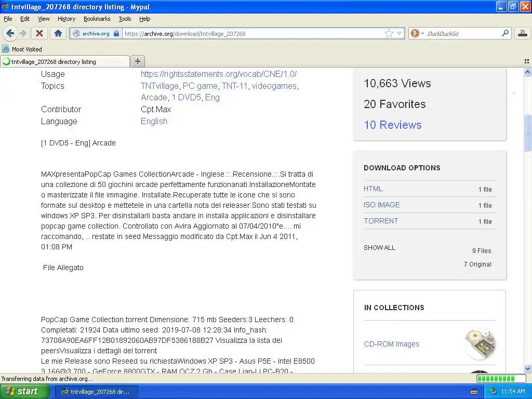The image size is (532, 399).
Task: Open the DuckDuckGo search engine selector
Action: pos(417,33)
